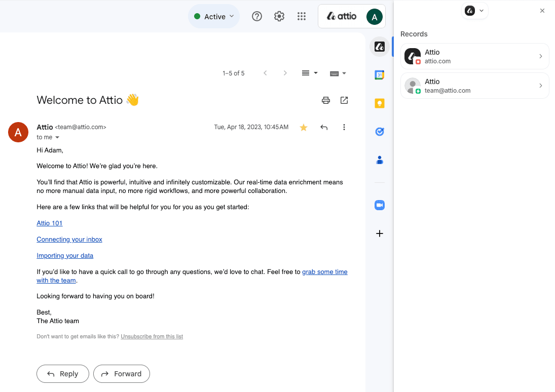
Task: Close the Attio side panel
Action: (x=542, y=11)
